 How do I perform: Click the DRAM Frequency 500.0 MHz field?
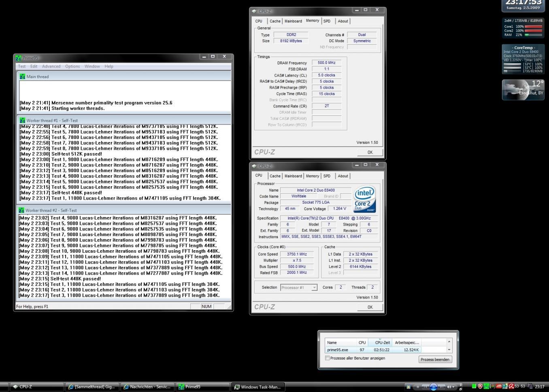coord(326,63)
